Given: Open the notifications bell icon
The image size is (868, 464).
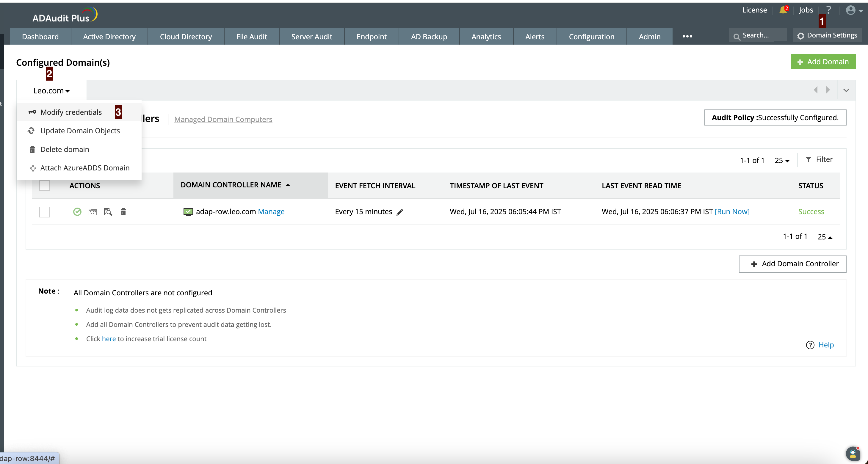Looking at the screenshot, I should 783,10.
